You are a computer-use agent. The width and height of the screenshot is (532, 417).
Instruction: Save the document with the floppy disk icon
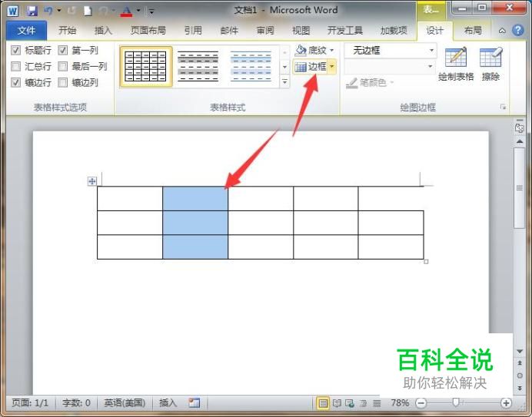coord(32,11)
